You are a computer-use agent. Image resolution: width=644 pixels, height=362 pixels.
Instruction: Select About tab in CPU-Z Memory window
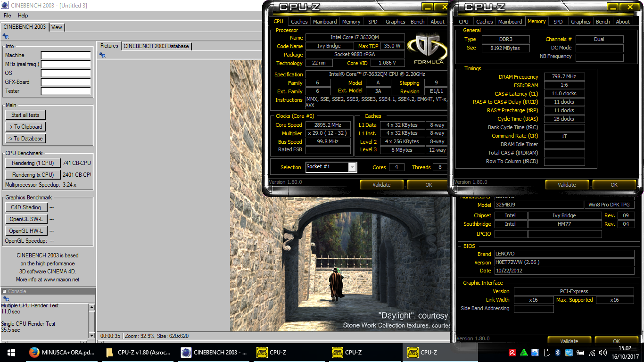coord(623,22)
